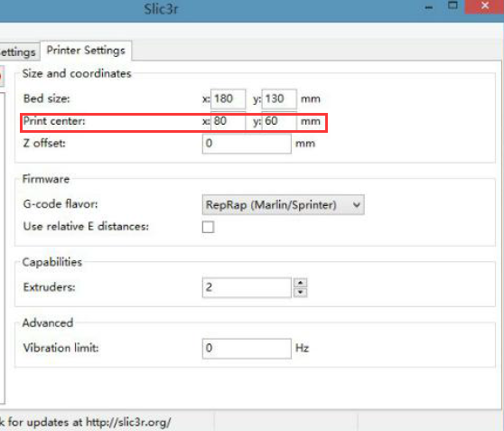This screenshot has height=431, width=504.
Task: Open the partially visible Settings tab left of Printer Settings
Action: coord(19,52)
